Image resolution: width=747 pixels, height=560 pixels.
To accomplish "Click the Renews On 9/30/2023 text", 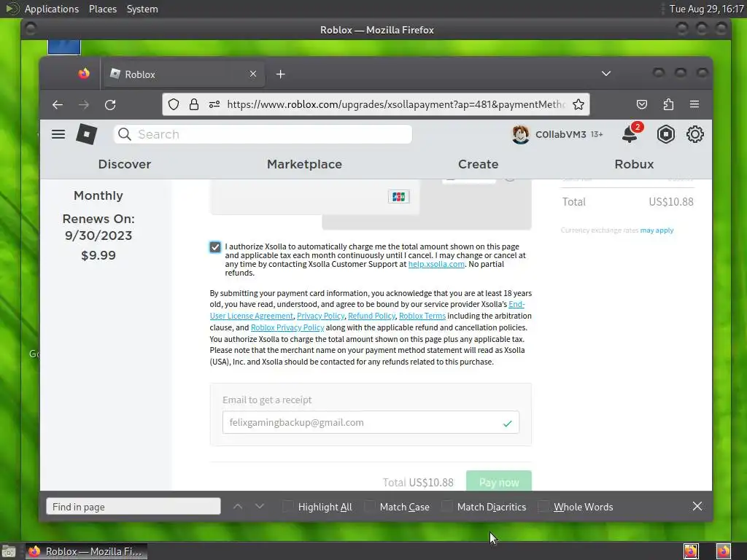I will coord(98,227).
